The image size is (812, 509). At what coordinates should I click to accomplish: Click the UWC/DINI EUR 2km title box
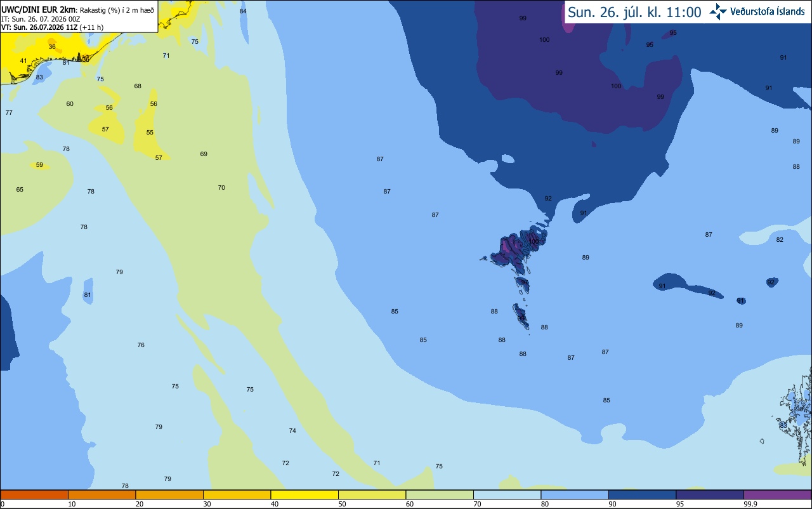pyautogui.click(x=79, y=16)
